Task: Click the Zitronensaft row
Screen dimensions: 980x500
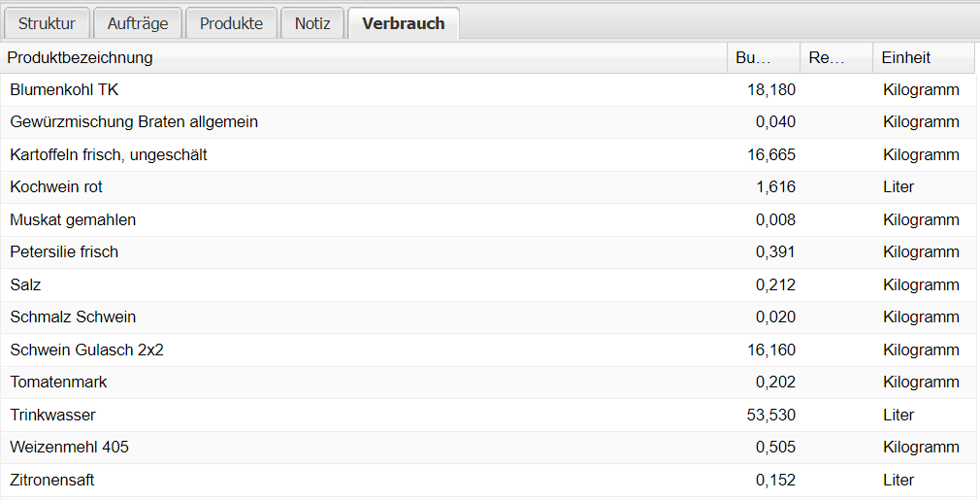Action: click(x=52, y=480)
